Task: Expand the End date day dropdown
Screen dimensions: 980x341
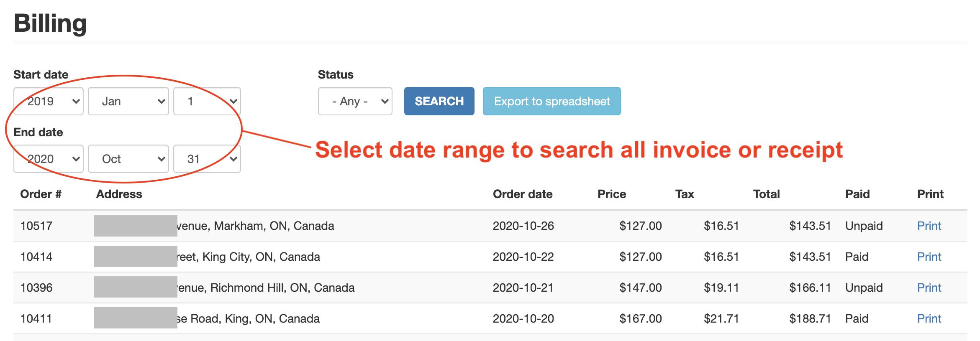Action: 207,159
